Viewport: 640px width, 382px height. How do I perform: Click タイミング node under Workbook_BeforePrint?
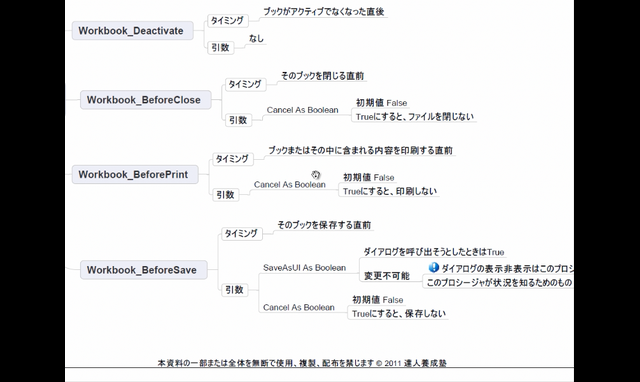pos(233,159)
